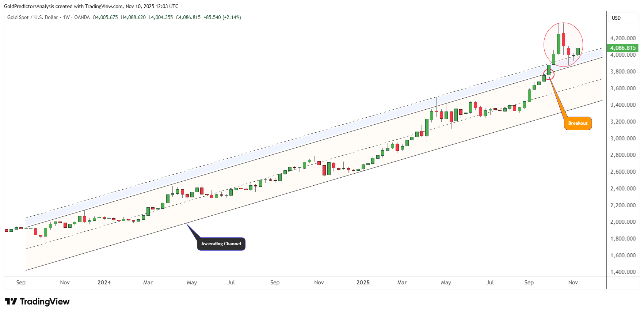This screenshot has width=644, height=314.
Task: Click the OANDA data source label
Action: click(x=82, y=17)
